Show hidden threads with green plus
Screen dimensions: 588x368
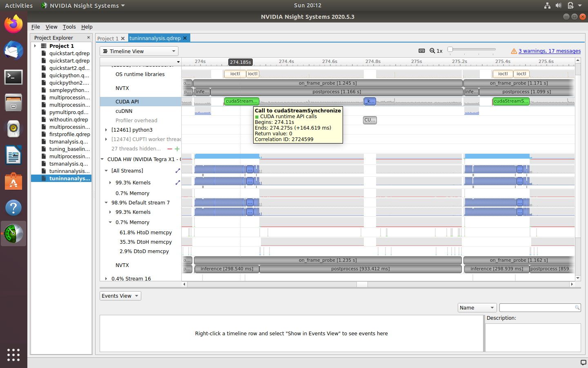177,149
